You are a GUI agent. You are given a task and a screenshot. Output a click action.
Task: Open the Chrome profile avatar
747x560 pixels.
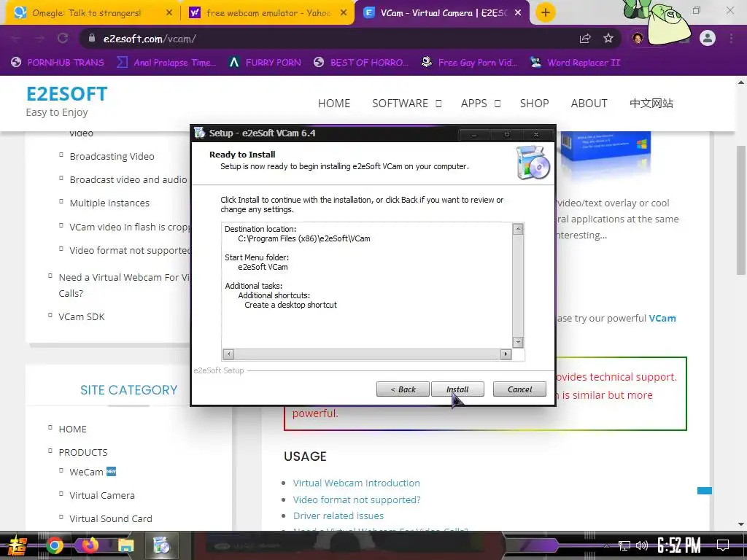click(708, 39)
